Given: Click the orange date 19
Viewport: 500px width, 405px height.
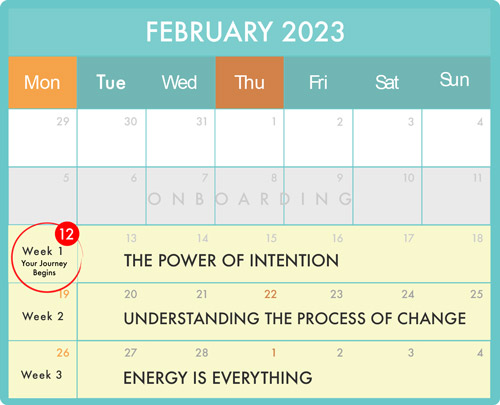Looking at the screenshot, I should click(x=64, y=294).
